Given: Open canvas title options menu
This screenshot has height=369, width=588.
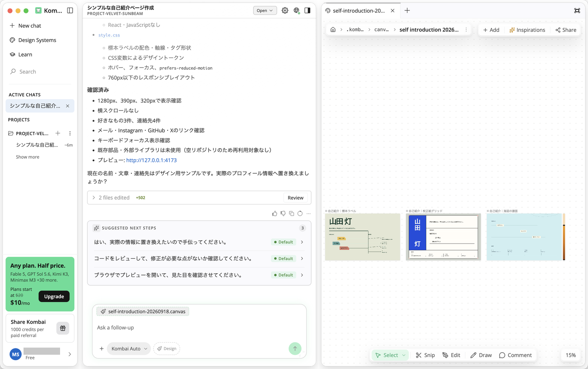Looking at the screenshot, I should point(466,30).
